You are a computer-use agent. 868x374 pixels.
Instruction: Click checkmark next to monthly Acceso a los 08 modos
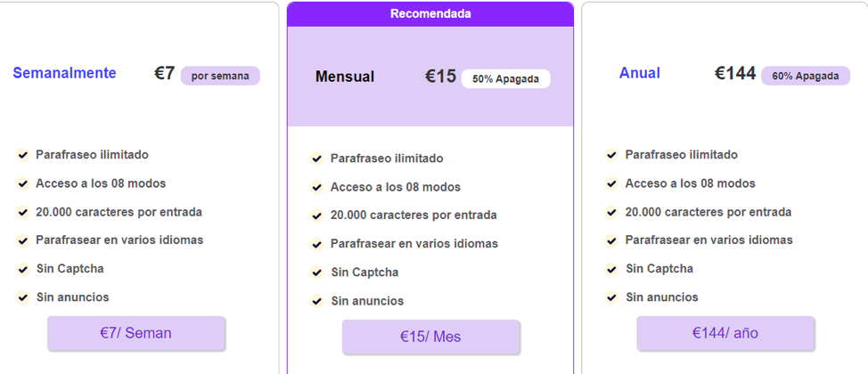click(316, 187)
